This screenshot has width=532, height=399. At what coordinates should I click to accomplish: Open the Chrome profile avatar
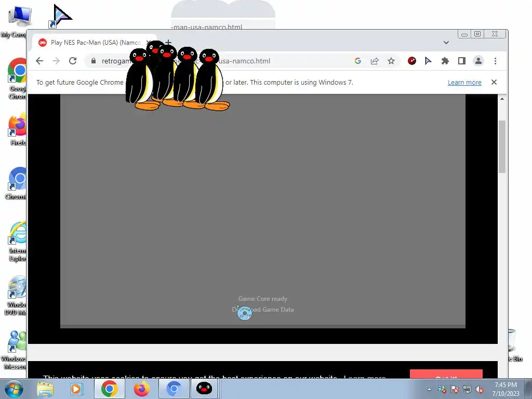pyautogui.click(x=478, y=61)
